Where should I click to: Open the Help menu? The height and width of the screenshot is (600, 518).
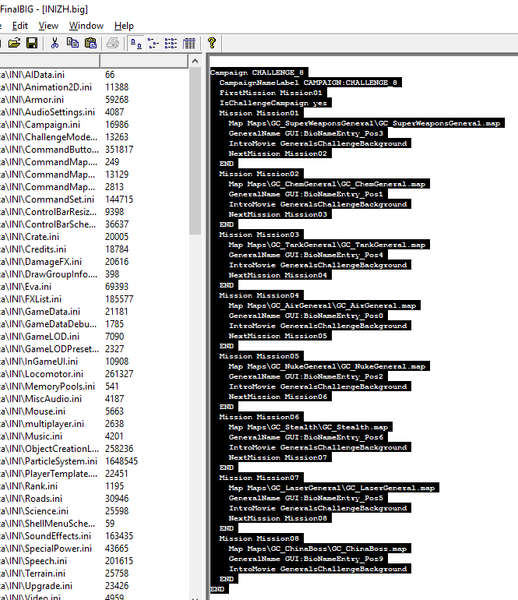(x=124, y=26)
